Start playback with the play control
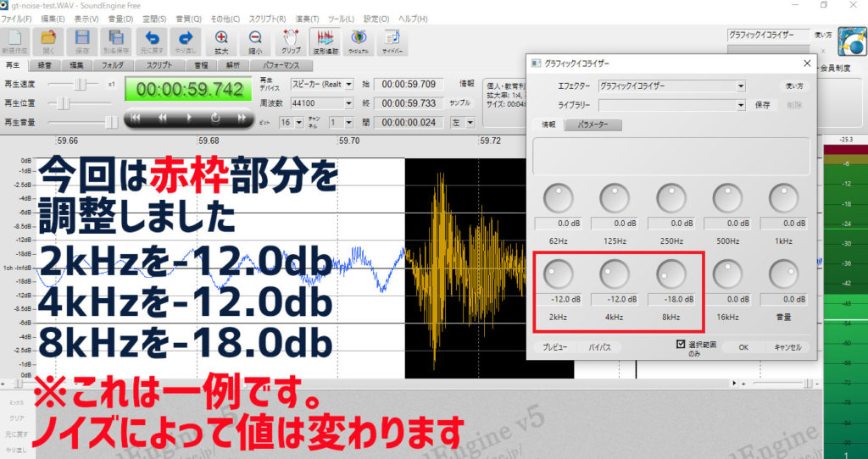 [x=189, y=117]
